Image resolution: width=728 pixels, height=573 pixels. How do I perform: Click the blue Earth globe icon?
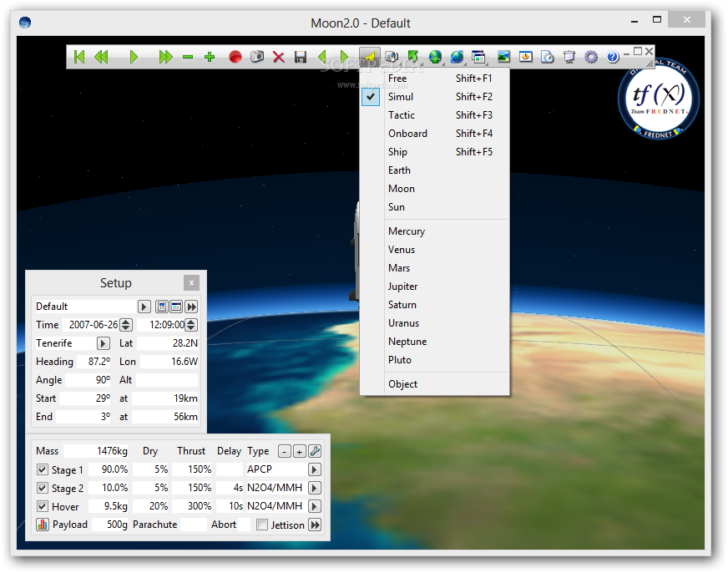click(457, 57)
